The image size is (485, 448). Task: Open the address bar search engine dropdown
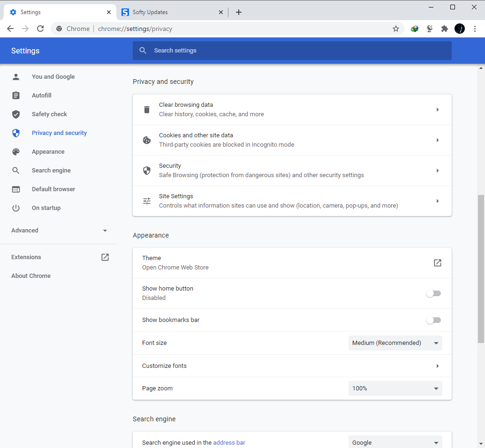point(395,442)
